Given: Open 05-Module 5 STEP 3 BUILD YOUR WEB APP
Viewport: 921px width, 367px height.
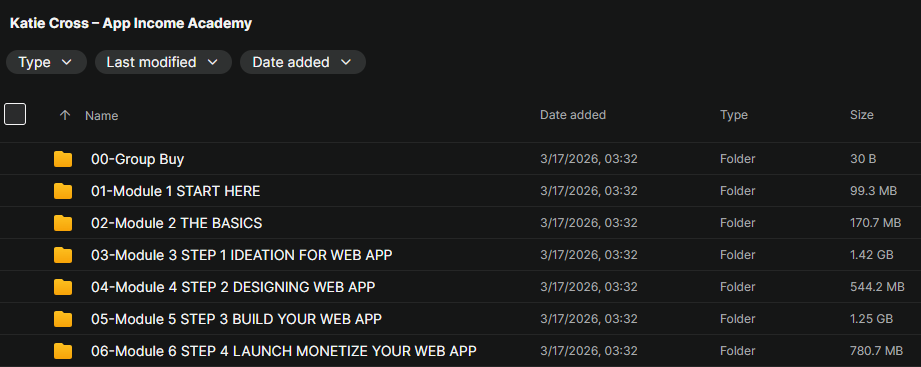Looking at the screenshot, I should [237, 319].
